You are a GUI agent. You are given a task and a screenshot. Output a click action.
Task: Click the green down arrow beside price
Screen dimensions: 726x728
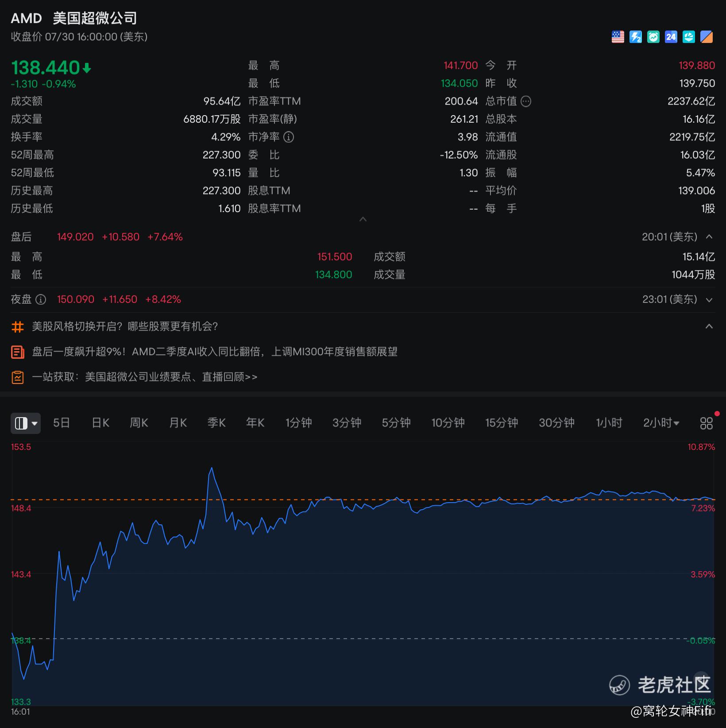(x=87, y=68)
